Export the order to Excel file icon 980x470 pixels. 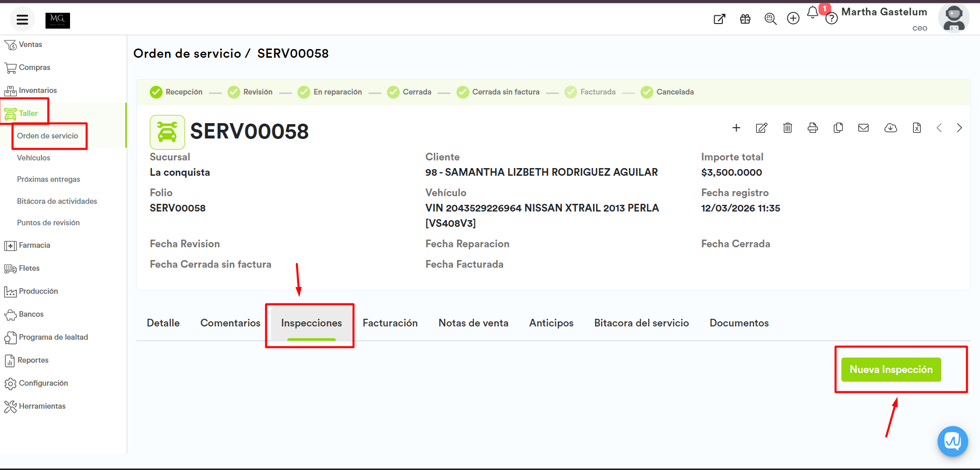coord(917,128)
